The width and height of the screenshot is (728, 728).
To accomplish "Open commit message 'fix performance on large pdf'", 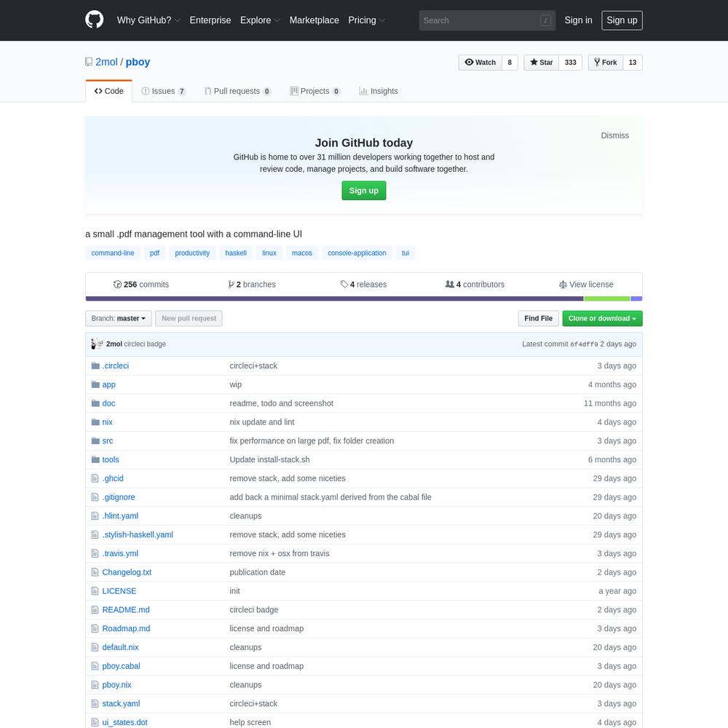I will click(312, 441).
